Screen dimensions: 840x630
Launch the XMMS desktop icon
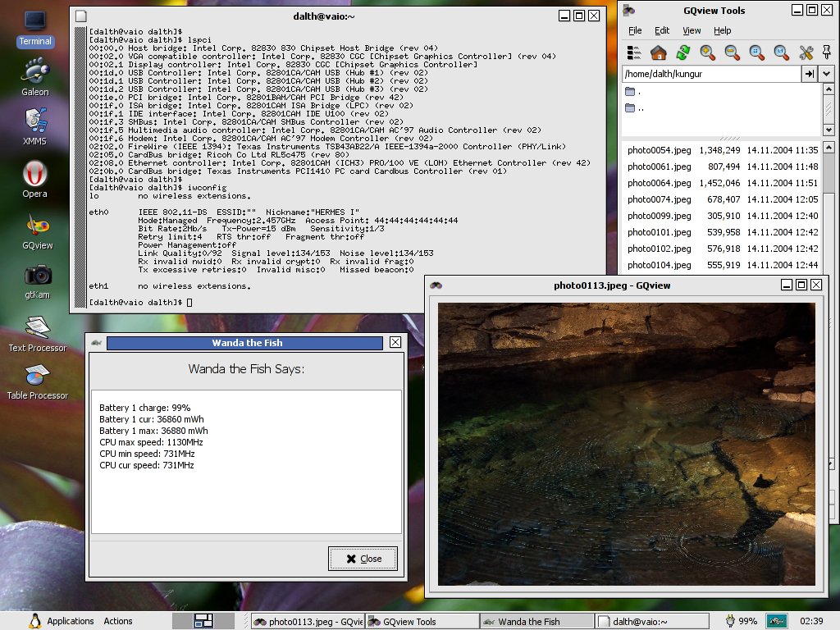(35, 127)
